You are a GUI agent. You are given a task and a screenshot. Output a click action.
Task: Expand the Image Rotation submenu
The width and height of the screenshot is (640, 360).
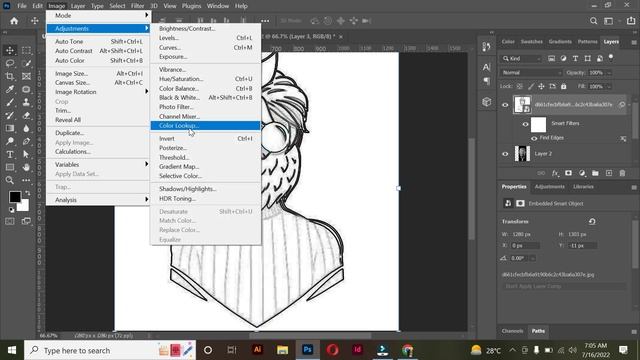[x=98, y=92]
